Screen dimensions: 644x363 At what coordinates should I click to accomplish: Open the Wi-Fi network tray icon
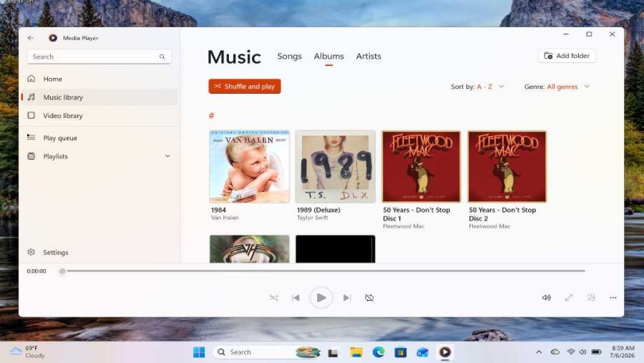click(571, 352)
